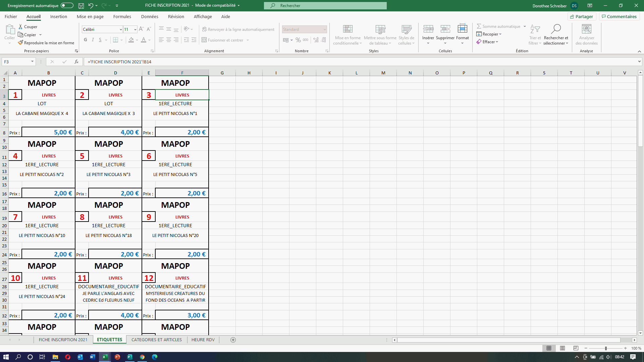The height and width of the screenshot is (362, 644).
Task: Open the Calibri font name dropdown
Action: coord(121,29)
